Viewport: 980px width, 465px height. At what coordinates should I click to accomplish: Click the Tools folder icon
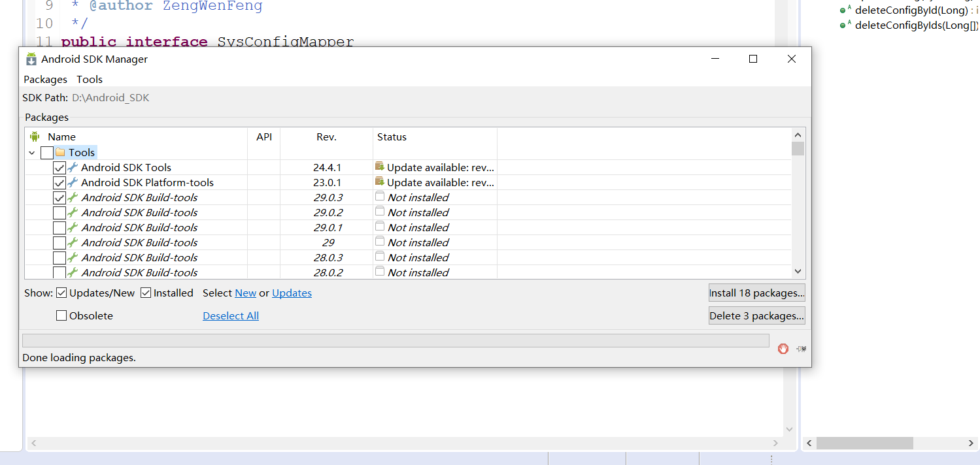tap(60, 152)
